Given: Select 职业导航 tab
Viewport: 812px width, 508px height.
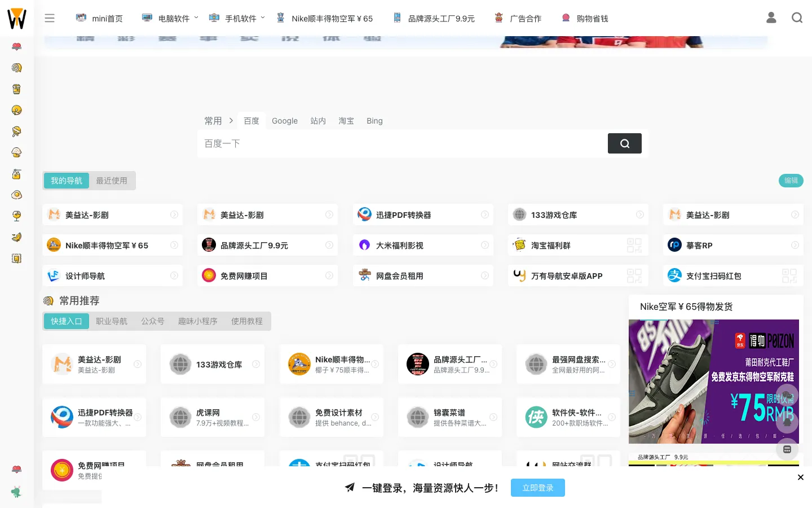Looking at the screenshot, I should coord(112,321).
